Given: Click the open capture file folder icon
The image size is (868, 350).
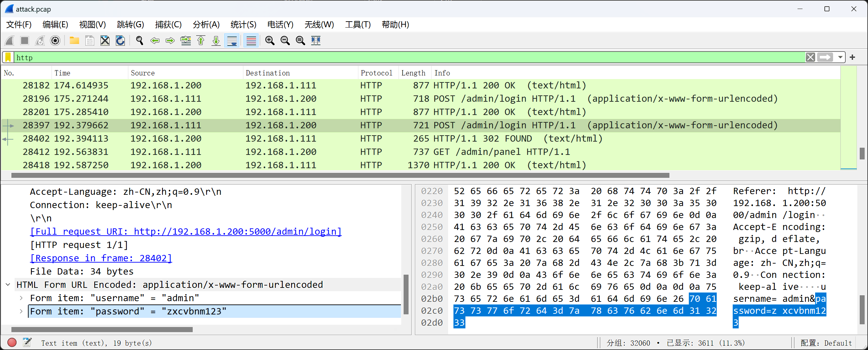Looking at the screenshot, I should (x=74, y=41).
